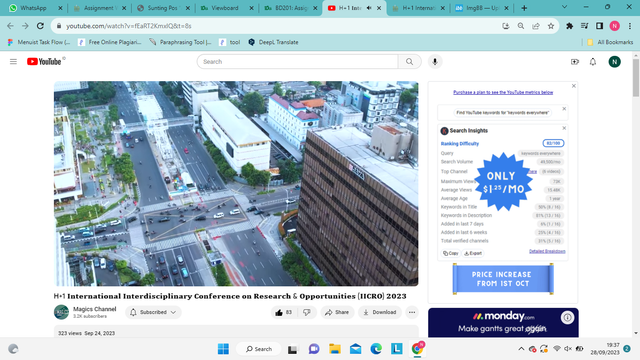The width and height of the screenshot is (640, 360).
Task: Open the Free Online Plagiari... bookmark
Action: pyautogui.click(x=109, y=42)
